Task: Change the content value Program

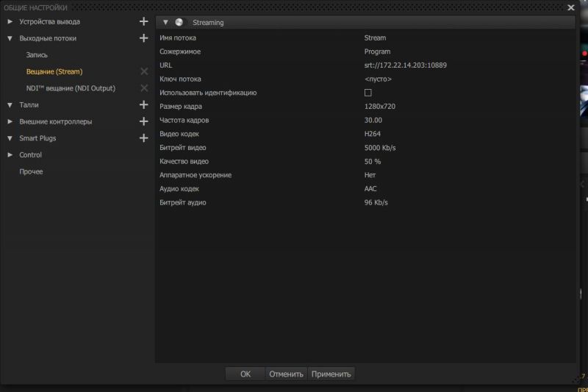Action: click(x=377, y=51)
